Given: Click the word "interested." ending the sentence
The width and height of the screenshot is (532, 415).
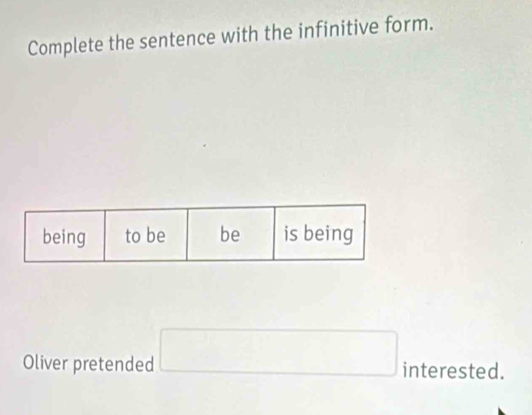Looking at the screenshot, I should point(453,370).
